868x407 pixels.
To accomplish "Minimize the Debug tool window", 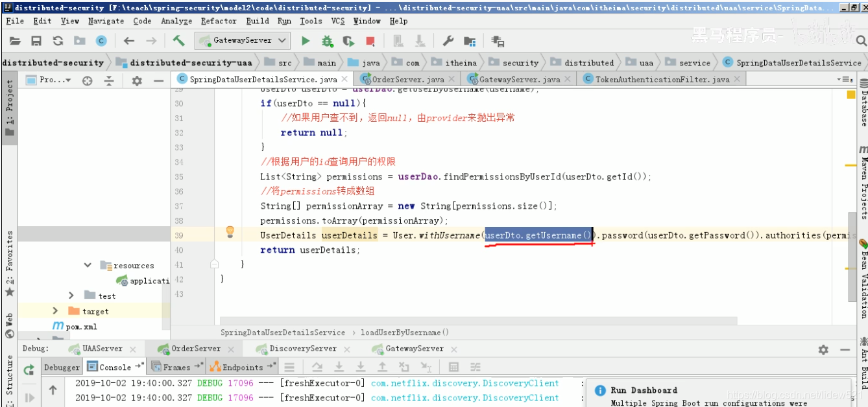I will [846, 349].
